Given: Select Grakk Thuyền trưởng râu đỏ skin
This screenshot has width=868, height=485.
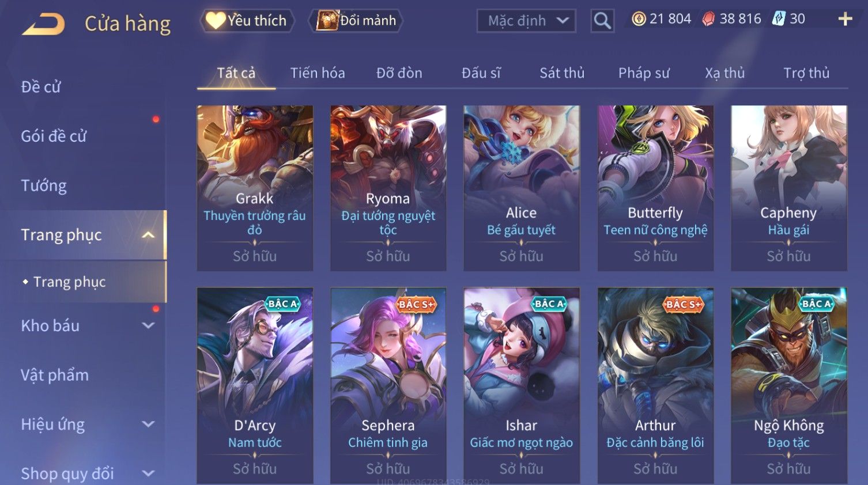Looking at the screenshot, I should [x=255, y=188].
